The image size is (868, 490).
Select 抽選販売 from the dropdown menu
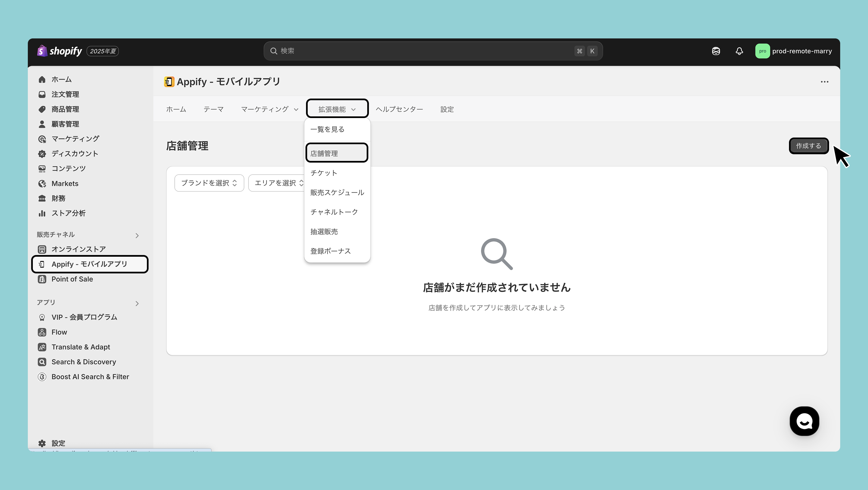[324, 232]
